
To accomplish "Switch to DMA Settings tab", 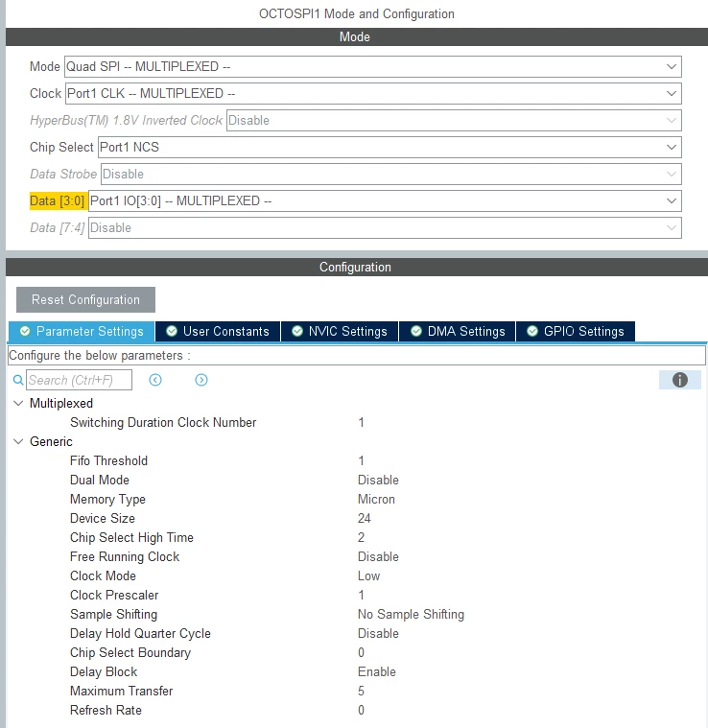I will (458, 332).
